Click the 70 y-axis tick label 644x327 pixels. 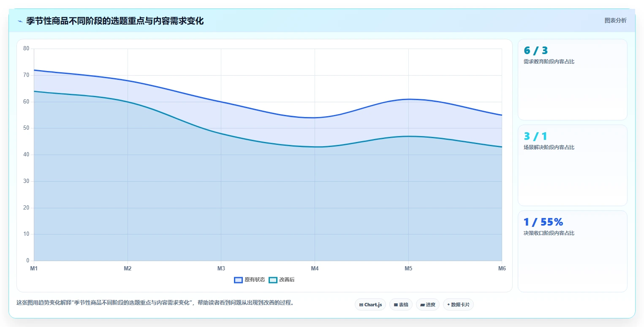[26, 75]
